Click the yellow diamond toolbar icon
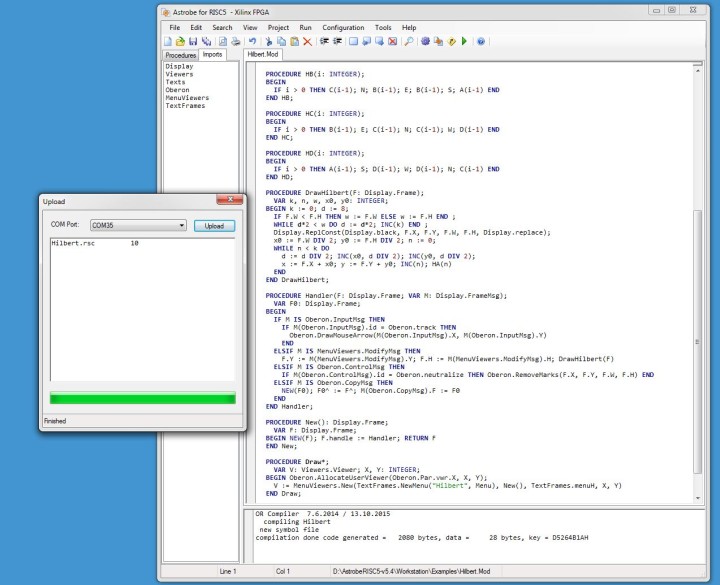The width and height of the screenshot is (720, 585). [451, 41]
